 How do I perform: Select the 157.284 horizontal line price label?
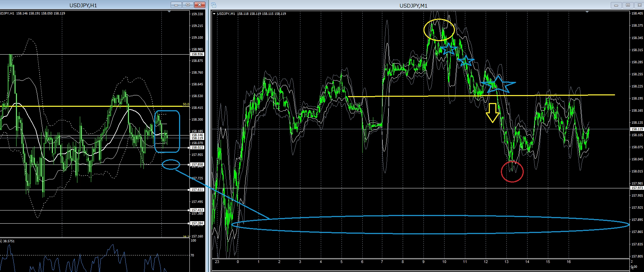(x=197, y=223)
